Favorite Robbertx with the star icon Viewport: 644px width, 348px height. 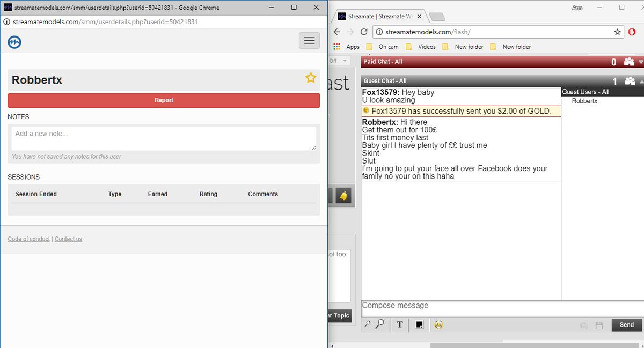tap(311, 78)
